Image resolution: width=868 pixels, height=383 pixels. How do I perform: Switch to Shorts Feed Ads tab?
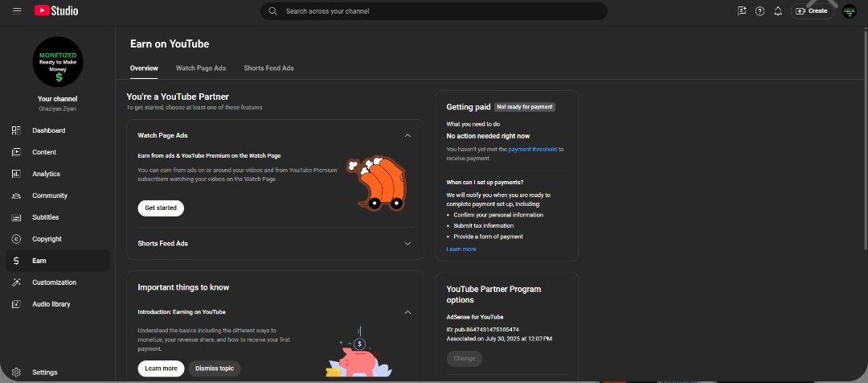[x=269, y=68]
